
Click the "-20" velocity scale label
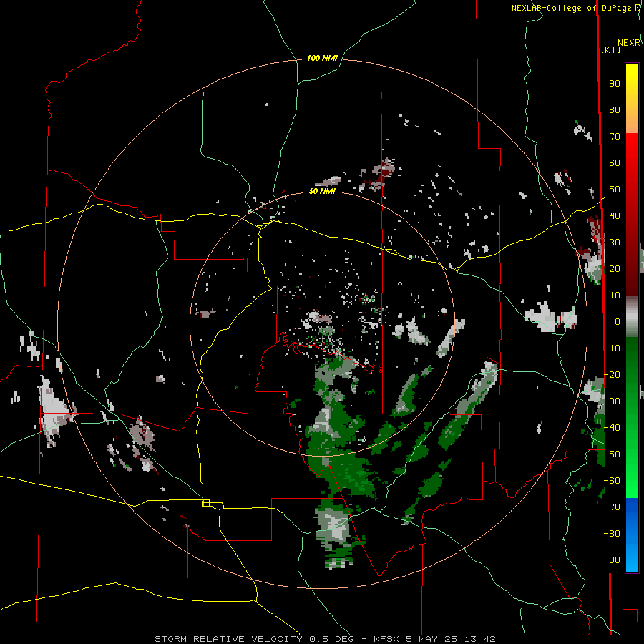(x=612, y=375)
